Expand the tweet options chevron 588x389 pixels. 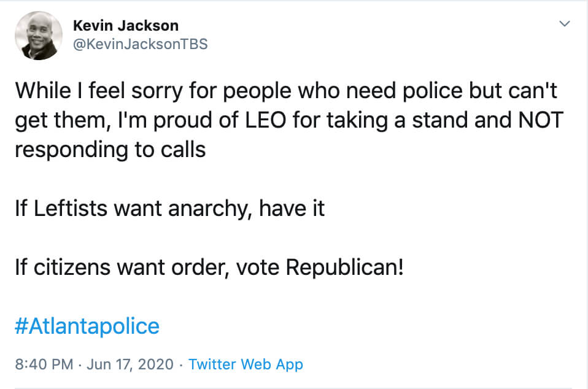565,23
